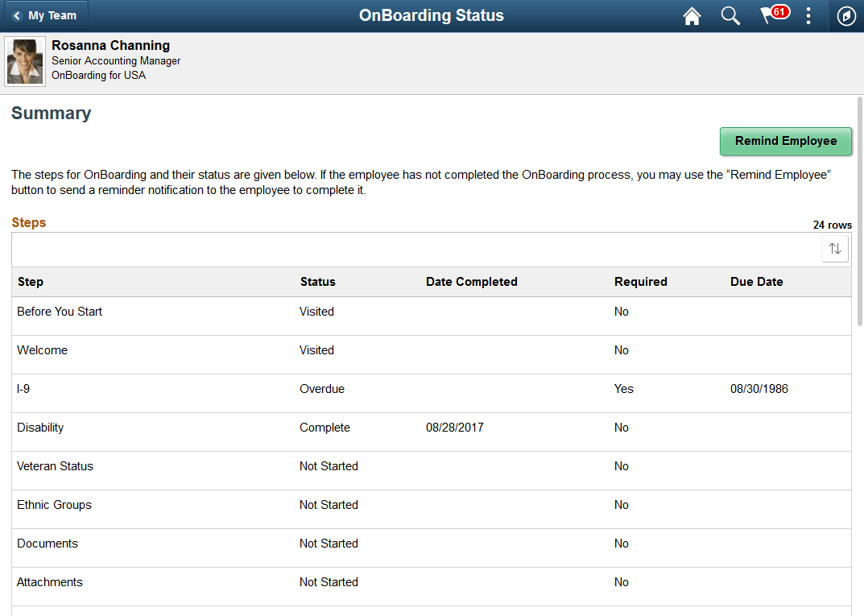Screen dimensions: 864x616
Task: Open the Attachments step
Action: [x=322, y=582]
